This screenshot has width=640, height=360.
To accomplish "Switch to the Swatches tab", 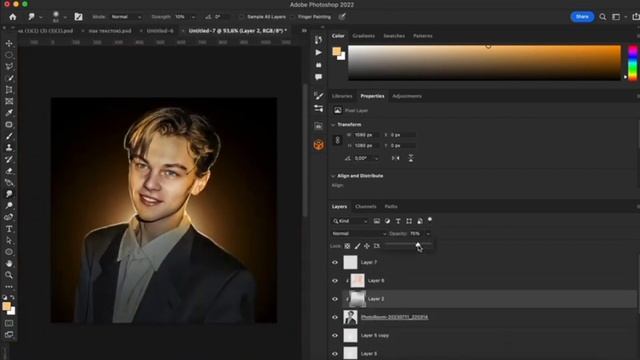I will 394,36.
